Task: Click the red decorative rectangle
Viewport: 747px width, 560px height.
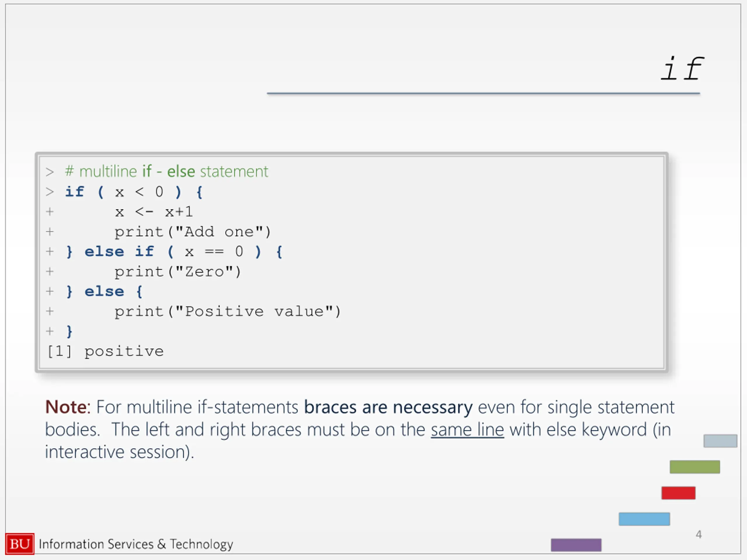Action: pos(678,493)
